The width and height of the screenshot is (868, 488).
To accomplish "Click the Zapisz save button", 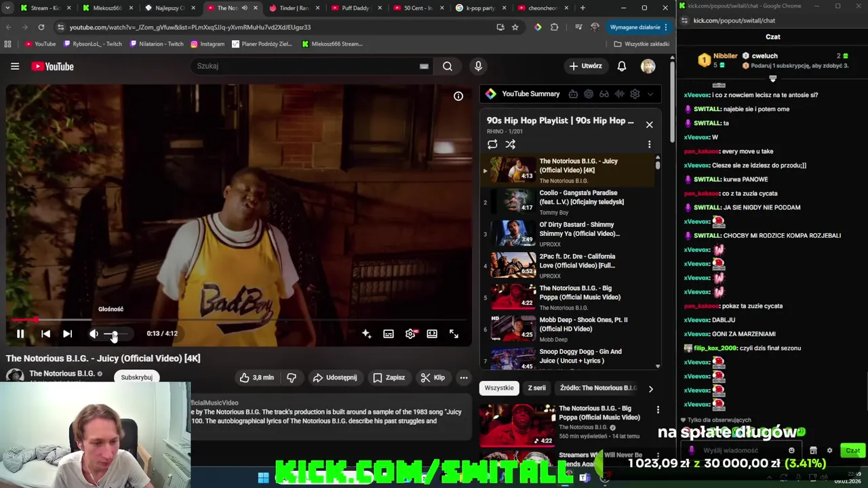I will pyautogui.click(x=389, y=378).
